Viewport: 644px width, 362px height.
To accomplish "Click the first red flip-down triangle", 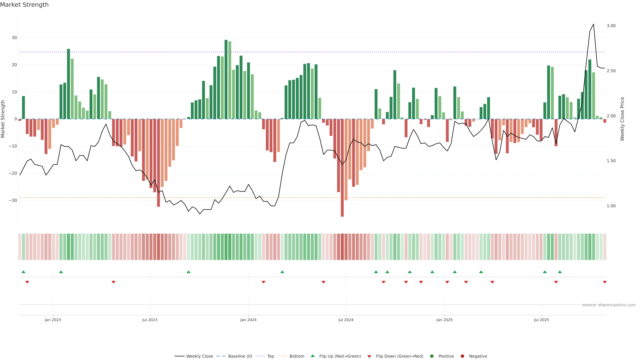I will pyautogui.click(x=27, y=282).
